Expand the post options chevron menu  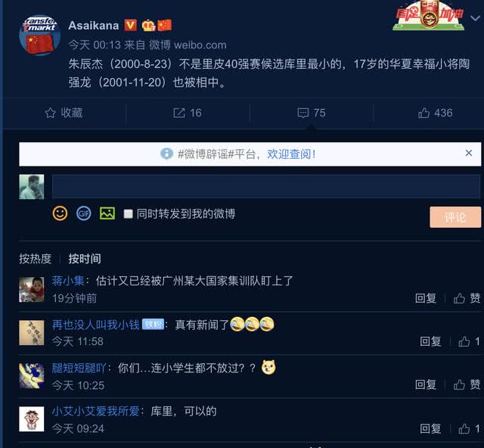point(476,18)
